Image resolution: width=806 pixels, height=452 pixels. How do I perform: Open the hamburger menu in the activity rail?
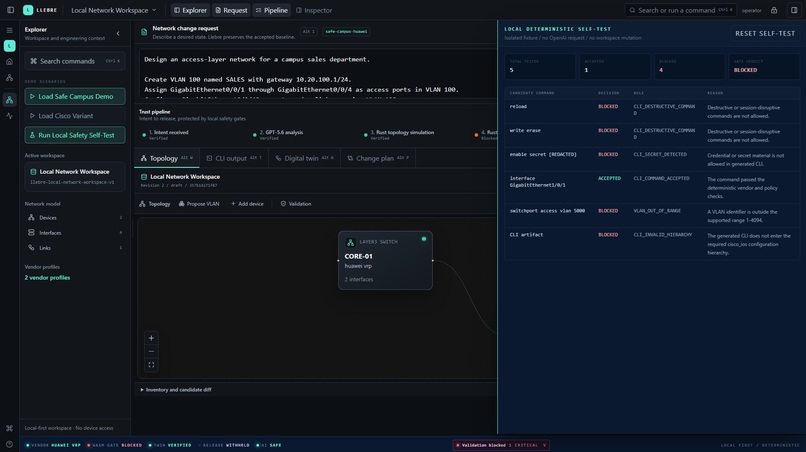click(9, 30)
